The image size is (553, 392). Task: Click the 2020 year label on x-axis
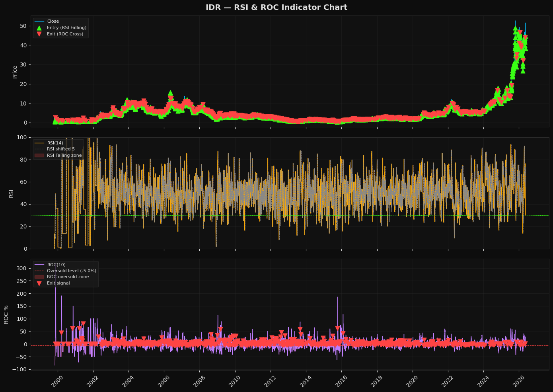(x=412, y=381)
